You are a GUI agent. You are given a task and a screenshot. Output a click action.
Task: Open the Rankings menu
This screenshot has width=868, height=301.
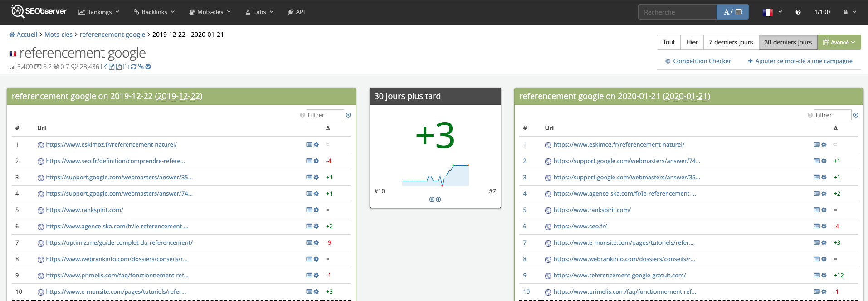[x=99, y=12]
